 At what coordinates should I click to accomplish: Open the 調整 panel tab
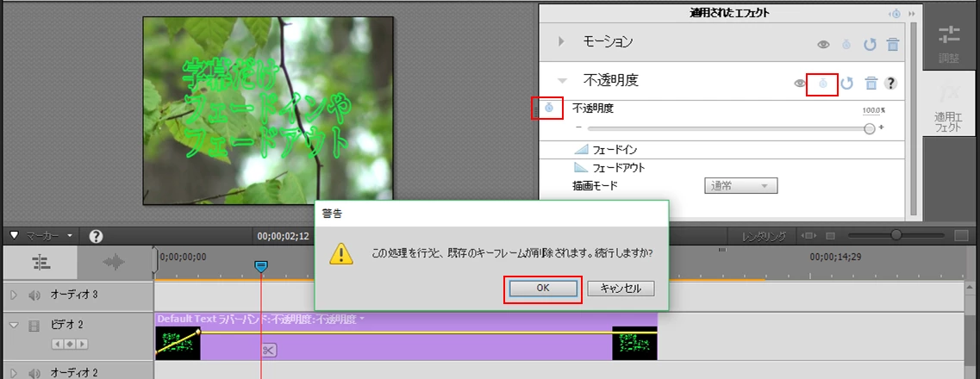[x=950, y=44]
